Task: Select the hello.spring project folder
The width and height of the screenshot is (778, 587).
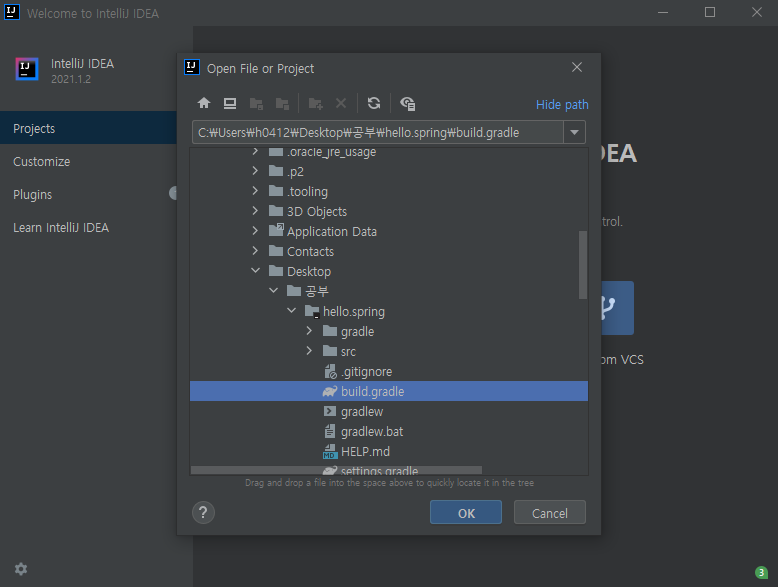Action: (x=354, y=312)
